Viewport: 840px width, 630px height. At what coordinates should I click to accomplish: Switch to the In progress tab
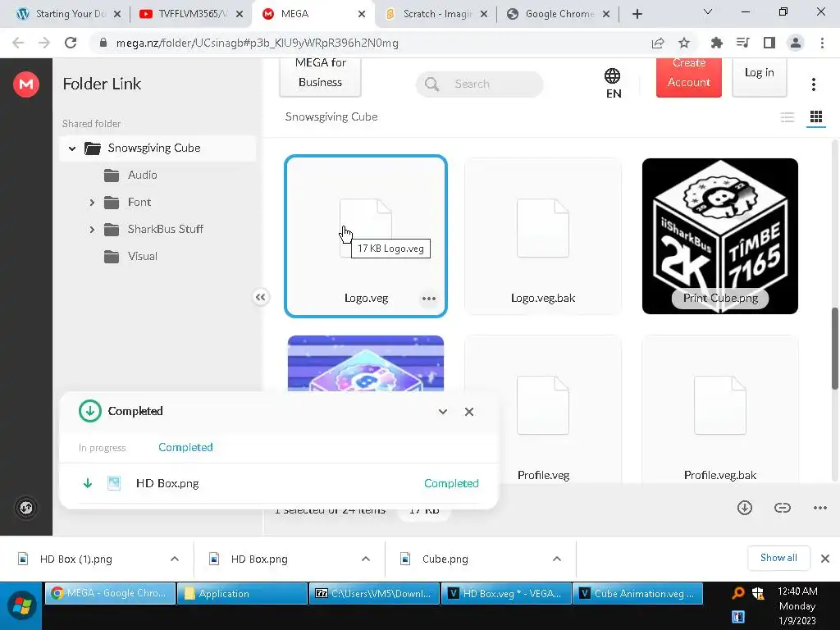coord(102,448)
